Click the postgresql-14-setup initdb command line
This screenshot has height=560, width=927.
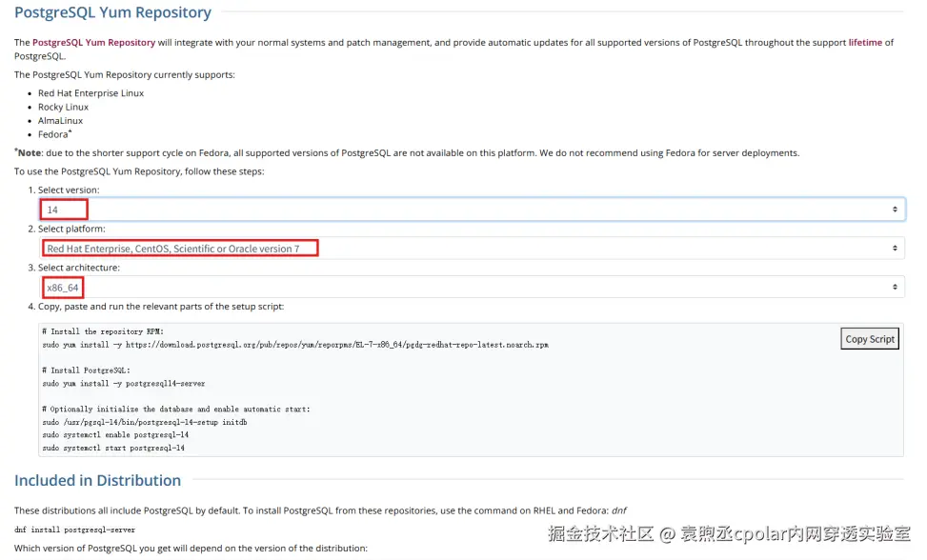pyautogui.click(x=145, y=422)
